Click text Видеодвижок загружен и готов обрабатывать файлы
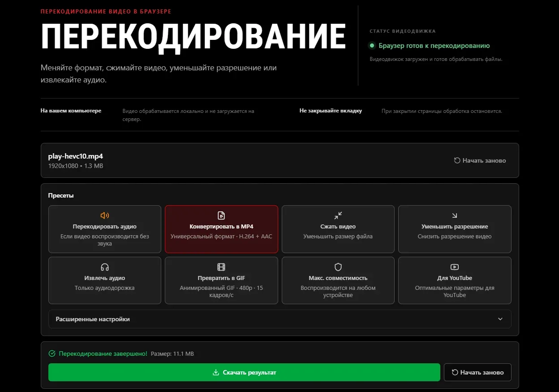Image resolution: width=559 pixels, height=392 pixels. click(436, 59)
